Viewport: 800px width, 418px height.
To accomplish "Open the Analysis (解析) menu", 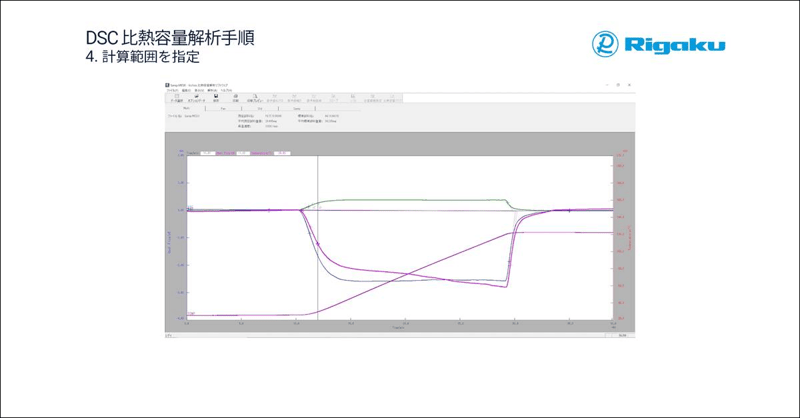I will coord(211,91).
